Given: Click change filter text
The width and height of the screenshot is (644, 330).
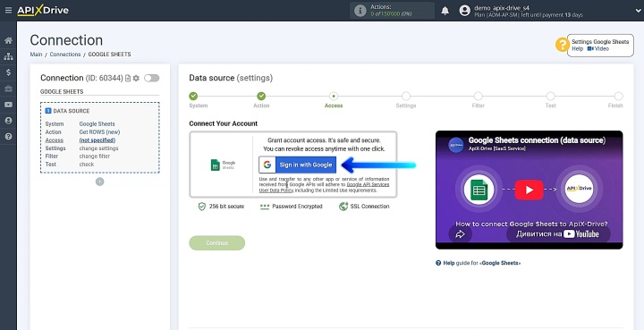Looking at the screenshot, I should click(x=95, y=156).
